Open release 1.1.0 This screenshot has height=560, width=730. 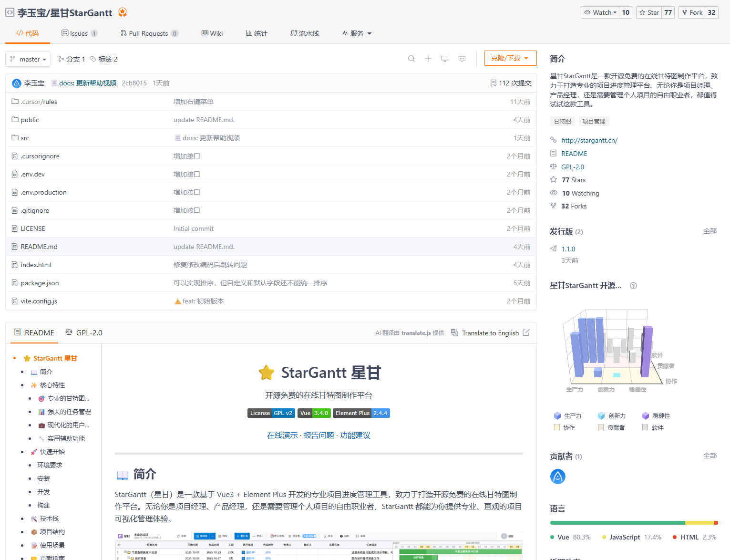568,249
